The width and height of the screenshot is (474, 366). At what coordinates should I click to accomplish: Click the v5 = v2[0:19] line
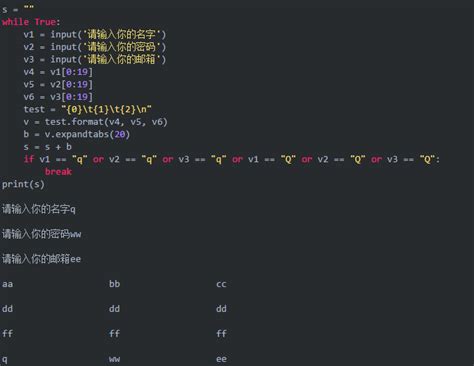[58, 84]
